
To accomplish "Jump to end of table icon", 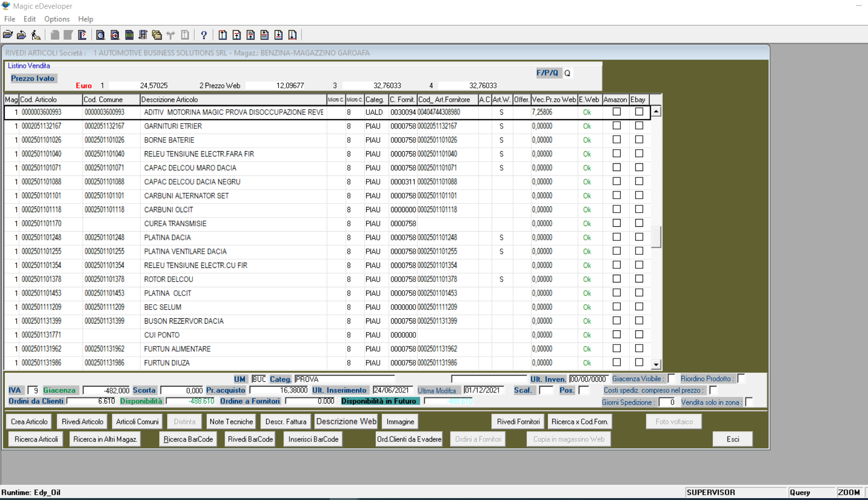I will pos(292,35).
